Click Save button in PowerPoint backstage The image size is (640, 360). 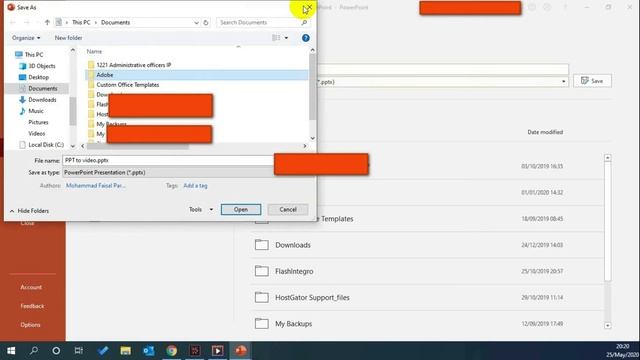592,81
